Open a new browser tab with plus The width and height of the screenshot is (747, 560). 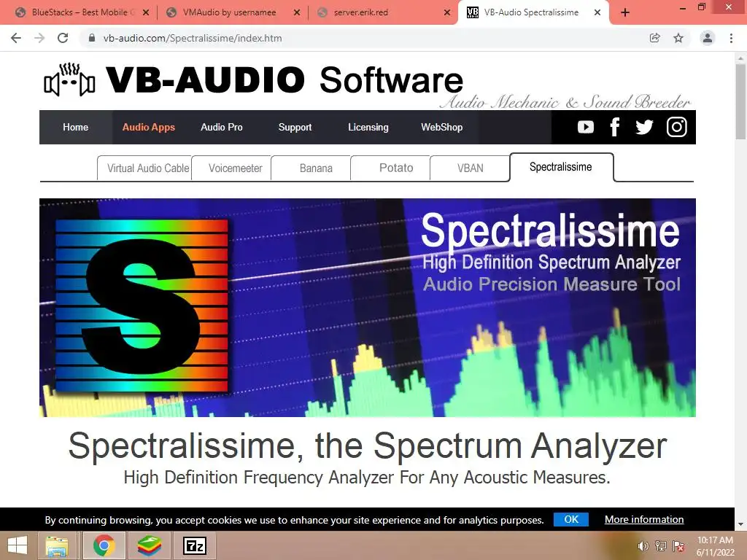tap(625, 13)
